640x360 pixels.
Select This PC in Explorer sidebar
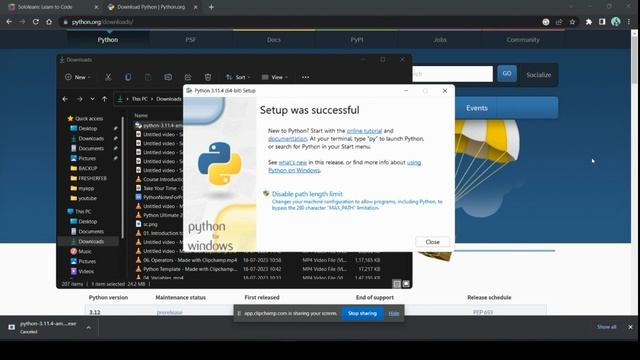tap(79, 211)
